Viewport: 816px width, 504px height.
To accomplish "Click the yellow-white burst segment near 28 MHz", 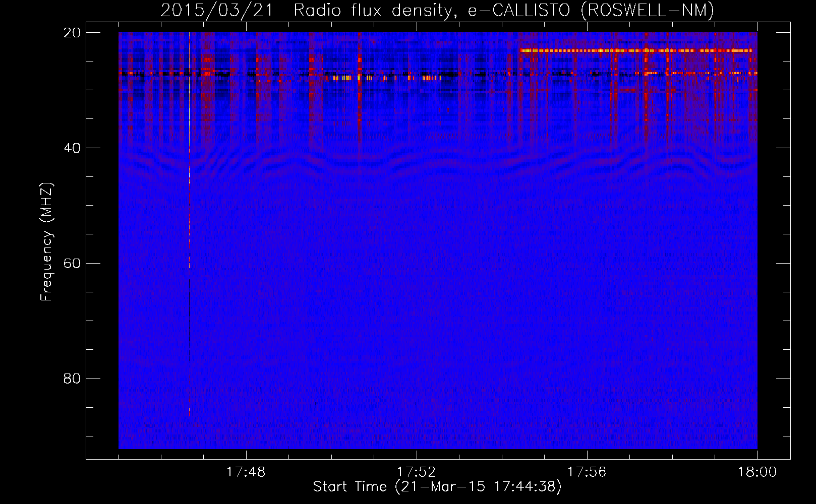I will coord(383,78).
